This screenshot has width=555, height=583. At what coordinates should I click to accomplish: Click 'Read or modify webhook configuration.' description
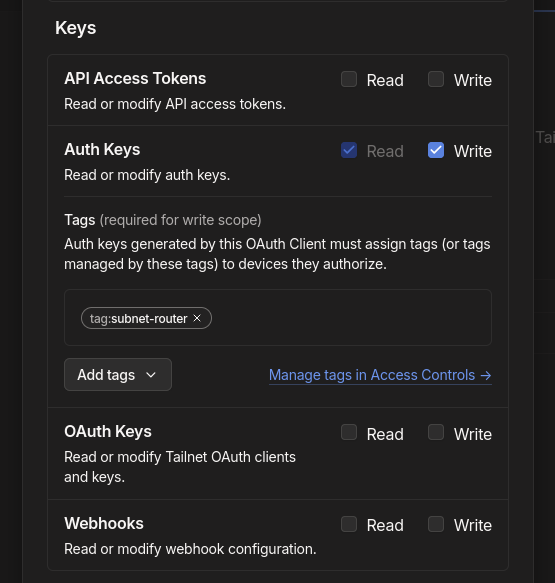[x=190, y=549]
